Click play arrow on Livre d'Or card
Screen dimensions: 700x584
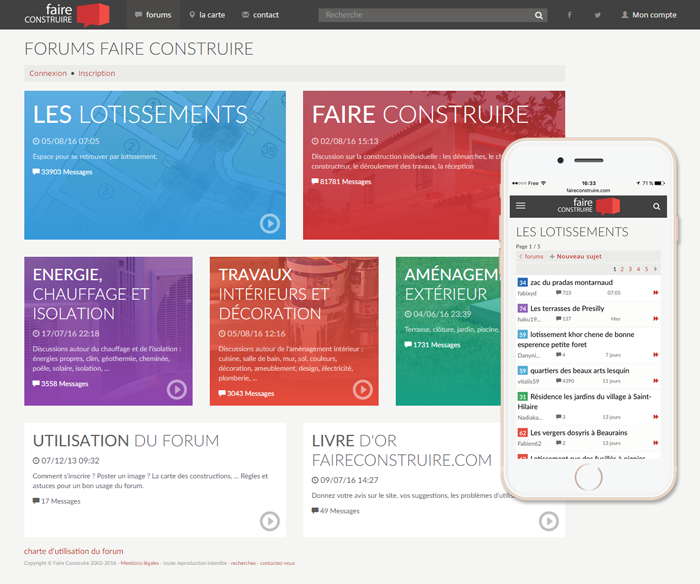(549, 521)
